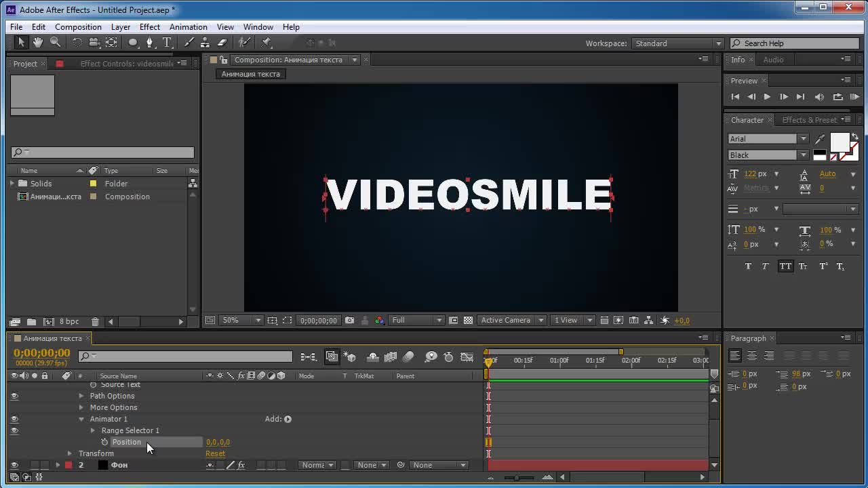This screenshot has height=488, width=868.
Task: Open the Active Camera view dropdown
Action: coord(512,321)
